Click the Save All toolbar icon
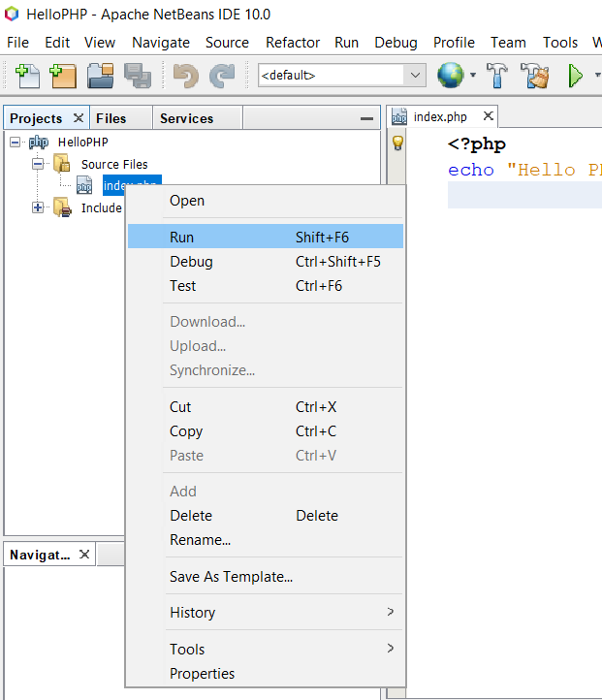 [x=138, y=76]
